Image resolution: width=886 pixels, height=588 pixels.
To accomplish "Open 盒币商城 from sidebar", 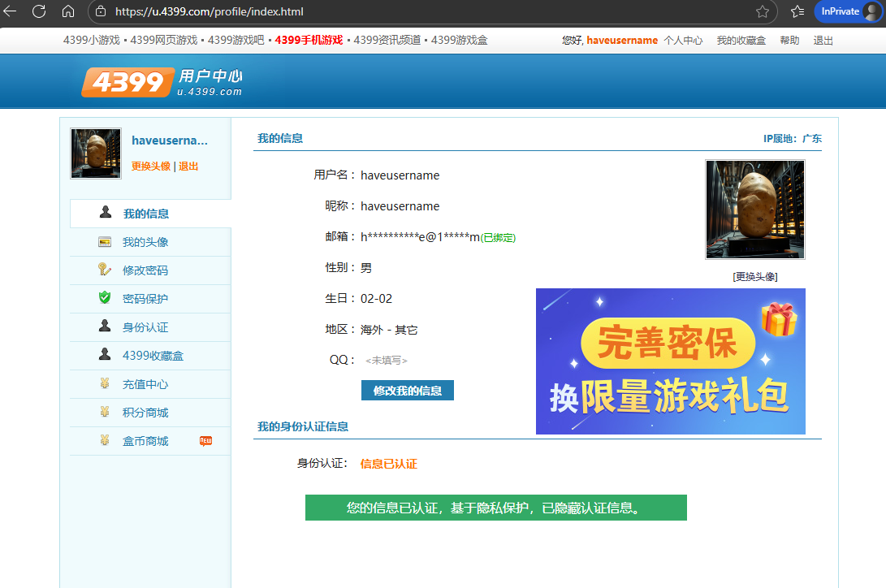I will [145, 441].
